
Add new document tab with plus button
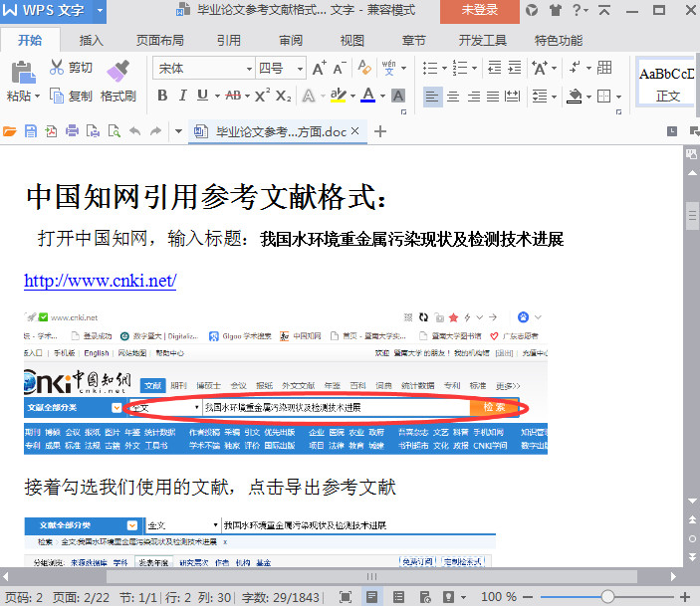pyautogui.click(x=380, y=131)
